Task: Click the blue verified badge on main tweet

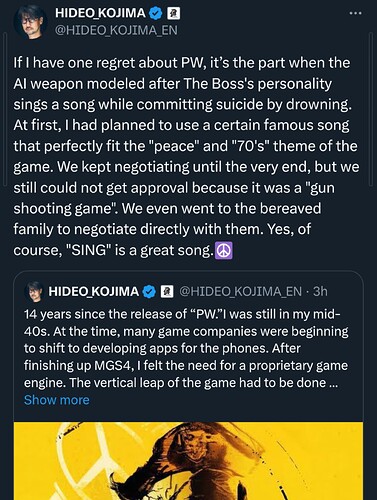Action: coord(155,13)
